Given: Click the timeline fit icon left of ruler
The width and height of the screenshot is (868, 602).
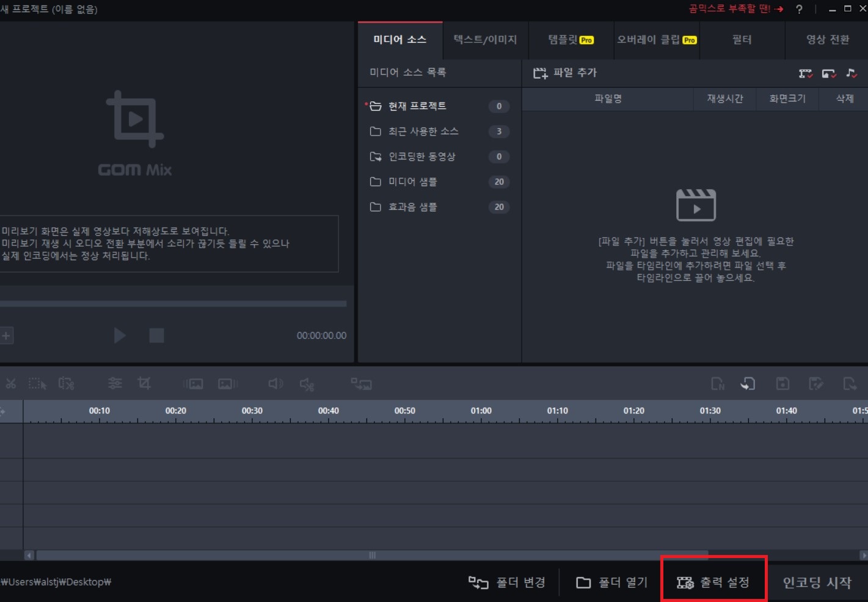Looking at the screenshot, I should click(x=2, y=412).
